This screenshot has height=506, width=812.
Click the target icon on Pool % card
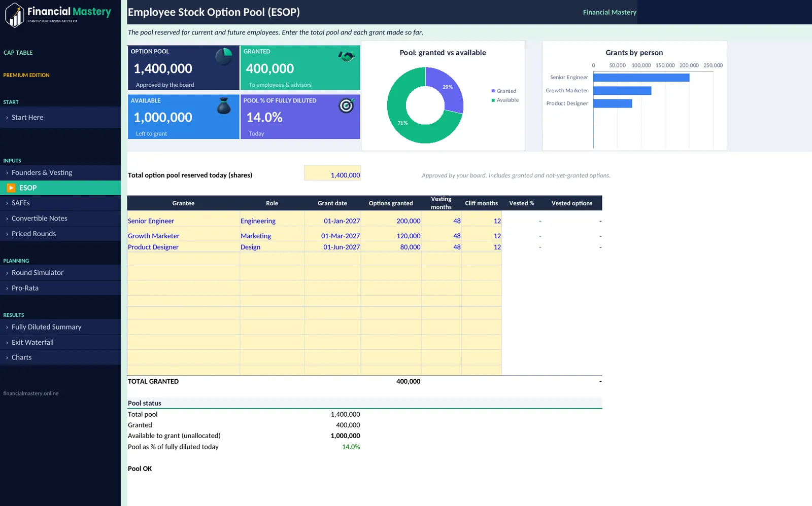point(346,105)
